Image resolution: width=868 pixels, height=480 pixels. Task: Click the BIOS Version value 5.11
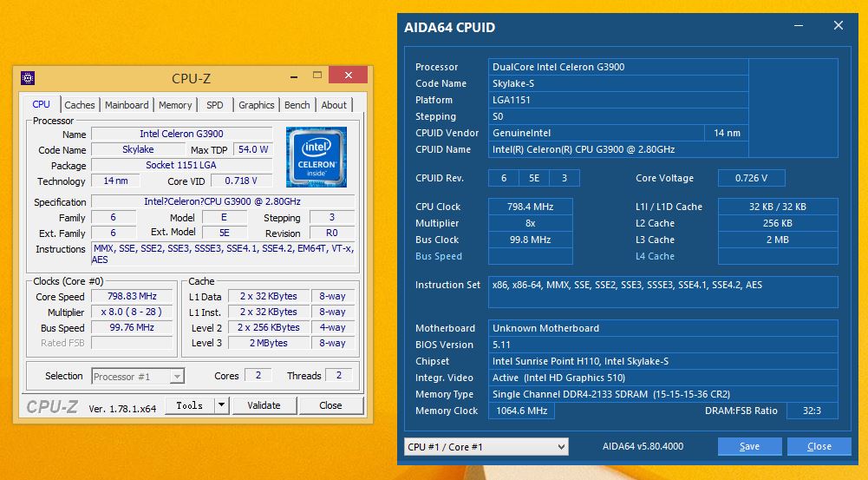click(663, 345)
